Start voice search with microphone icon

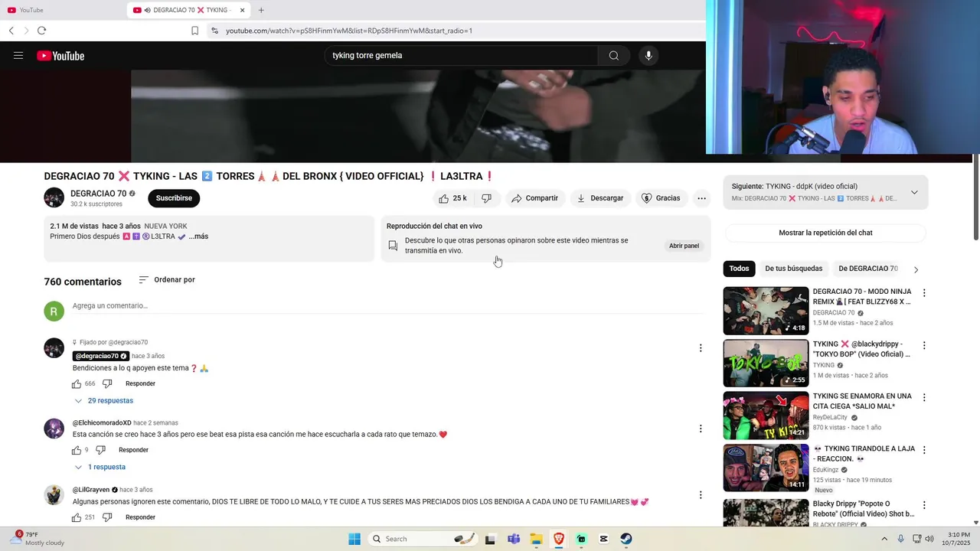click(x=648, y=55)
